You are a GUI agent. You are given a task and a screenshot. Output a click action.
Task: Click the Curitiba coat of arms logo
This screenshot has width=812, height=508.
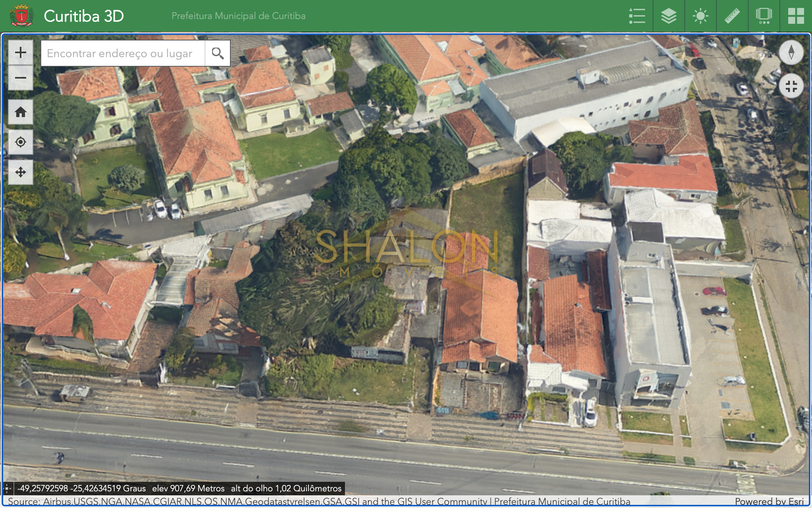(21, 16)
